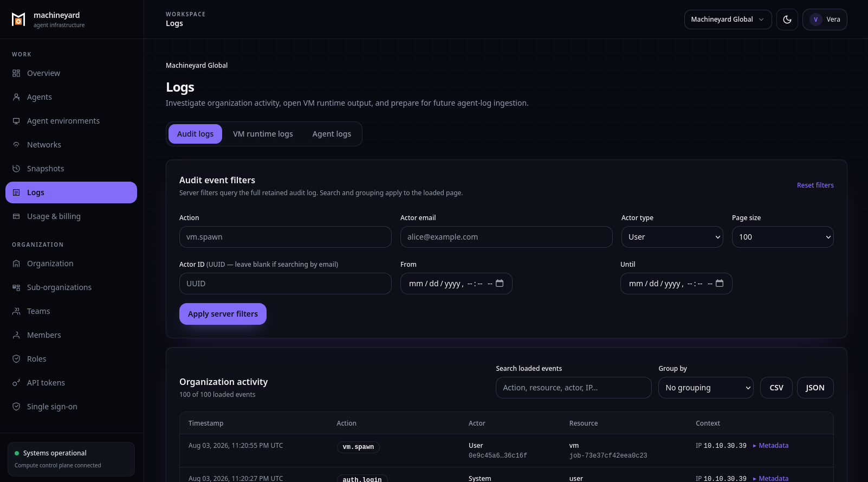The width and height of the screenshot is (868, 482).
Task: Click Apply server filters button
Action: 223,314
